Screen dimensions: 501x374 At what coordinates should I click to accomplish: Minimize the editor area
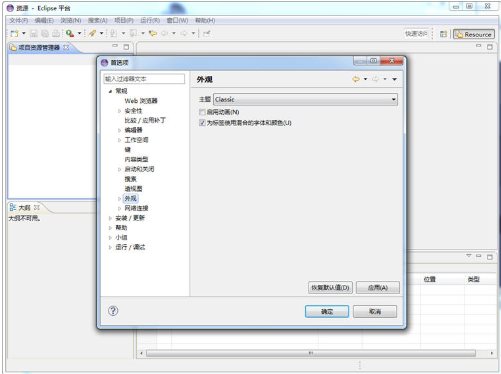[478, 46]
